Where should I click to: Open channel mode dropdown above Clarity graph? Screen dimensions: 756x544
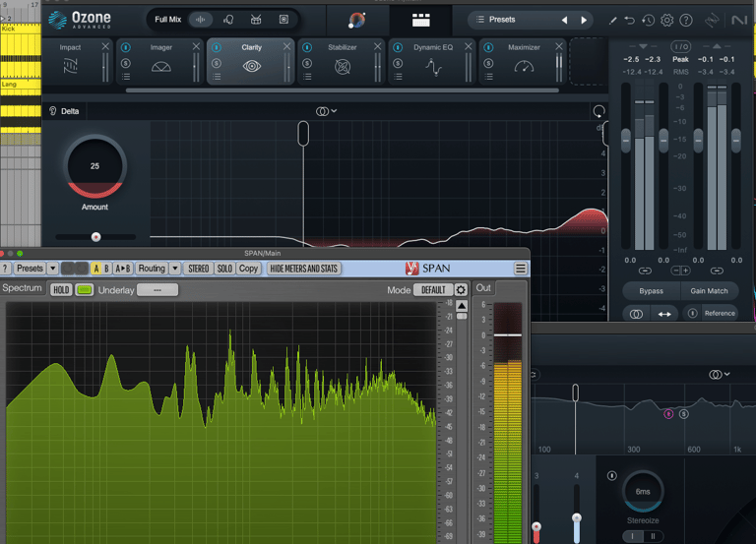coord(327,111)
